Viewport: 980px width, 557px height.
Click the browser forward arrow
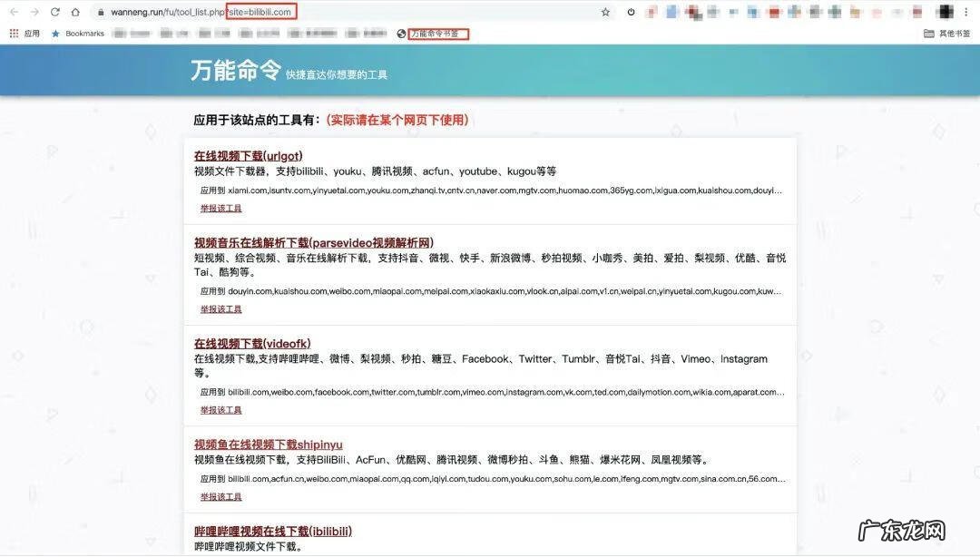(36, 14)
